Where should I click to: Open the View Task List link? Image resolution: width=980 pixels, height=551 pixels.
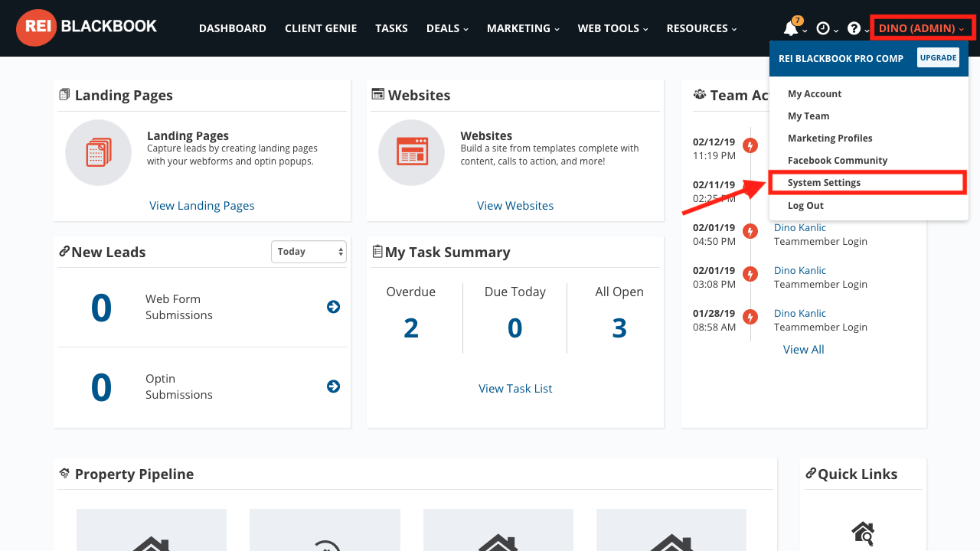515,388
